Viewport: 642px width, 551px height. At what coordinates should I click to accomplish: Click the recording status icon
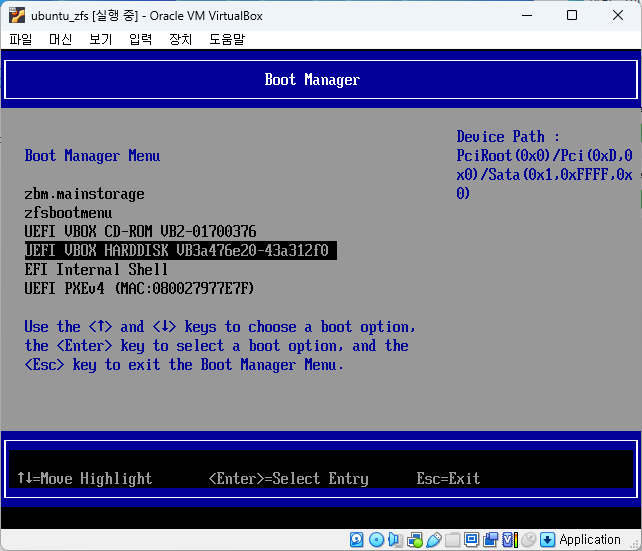pos(490,540)
